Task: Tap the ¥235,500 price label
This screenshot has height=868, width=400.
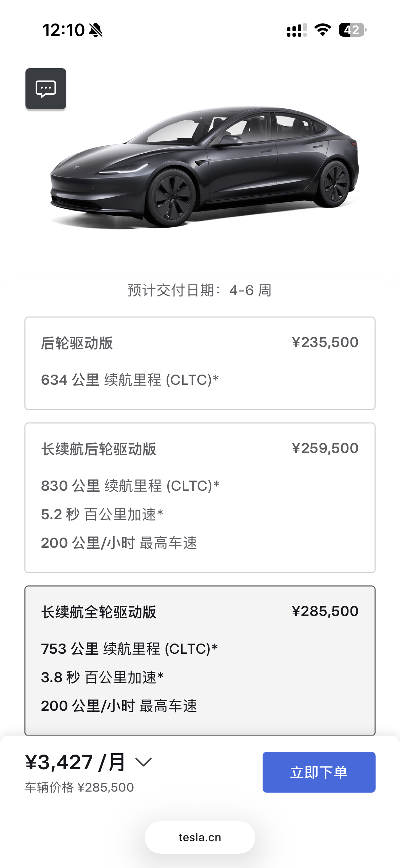Action: (x=325, y=342)
